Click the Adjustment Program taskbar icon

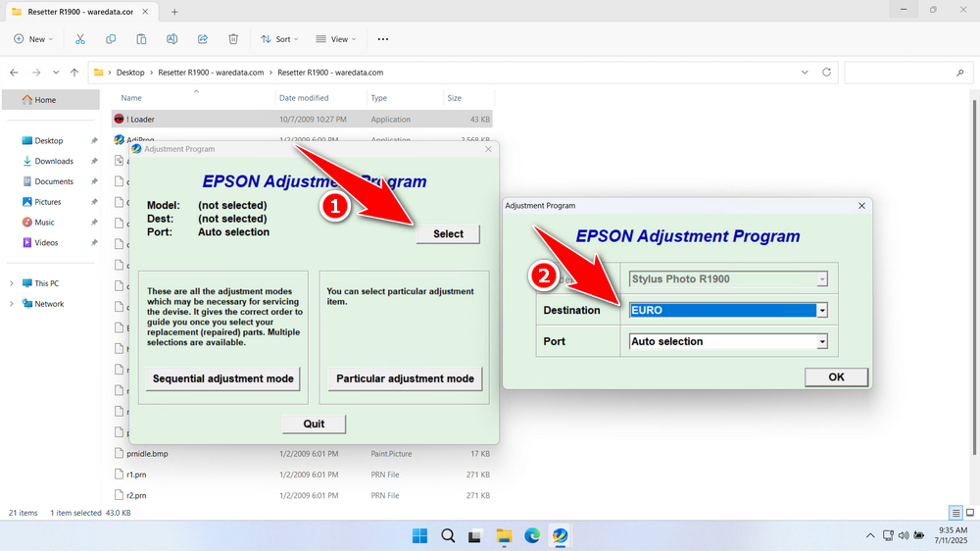point(560,536)
